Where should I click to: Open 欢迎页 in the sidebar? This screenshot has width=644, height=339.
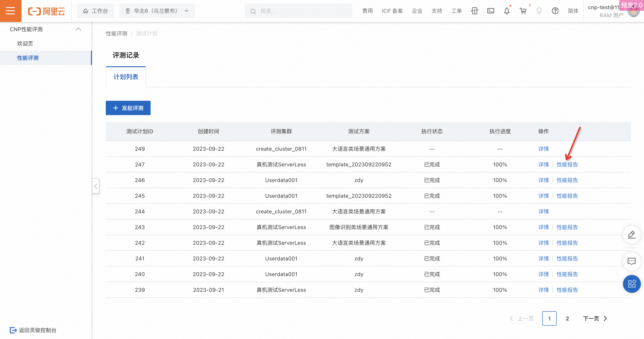25,43
